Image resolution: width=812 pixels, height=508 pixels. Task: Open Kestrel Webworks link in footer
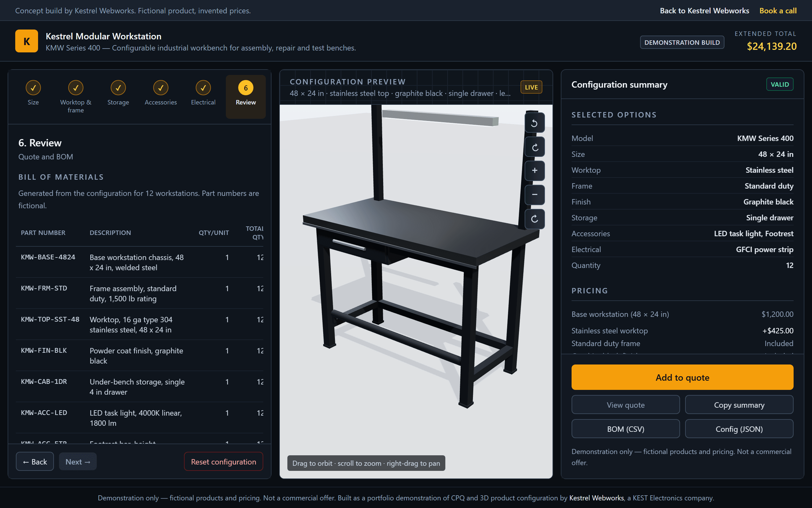click(596, 498)
